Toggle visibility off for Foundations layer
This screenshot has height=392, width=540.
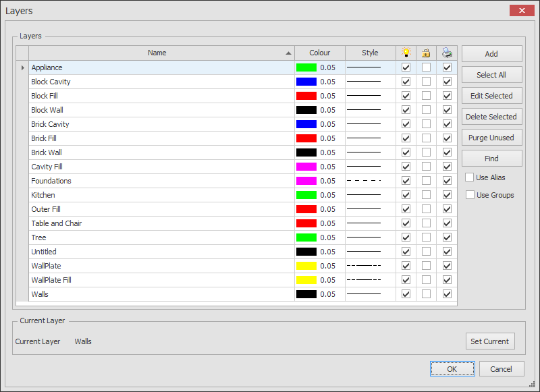tap(406, 180)
